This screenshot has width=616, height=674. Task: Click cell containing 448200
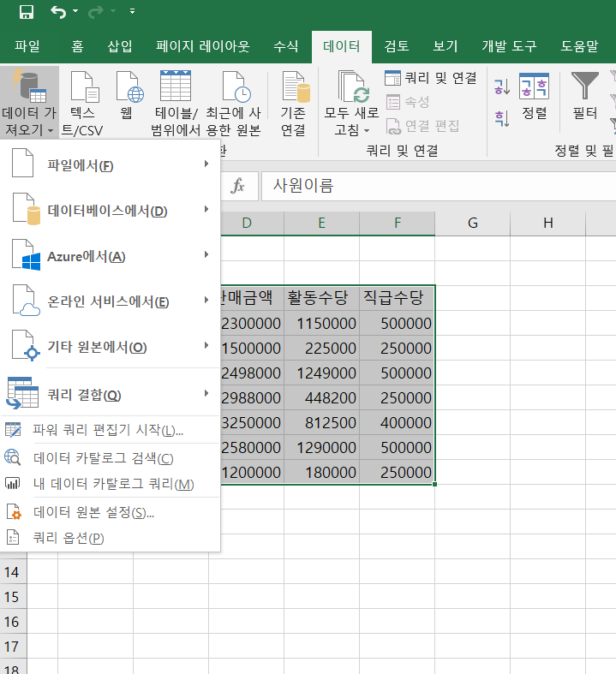point(321,397)
